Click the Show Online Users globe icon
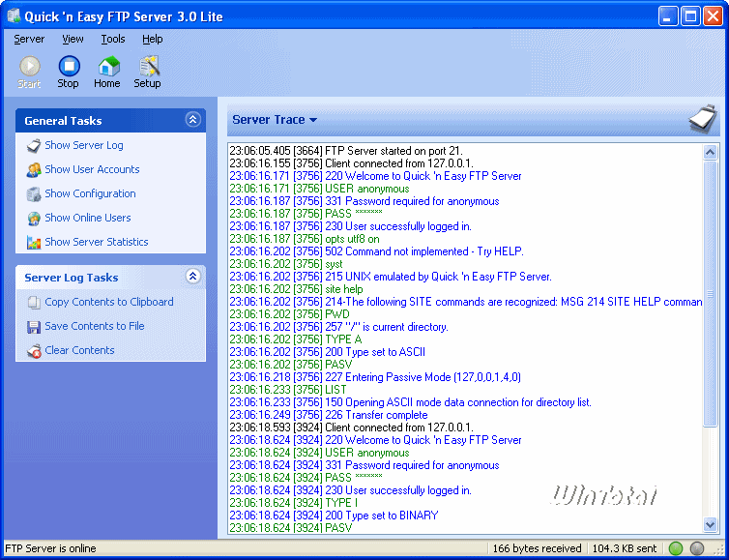The width and height of the screenshot is (729, 560). click(x=34, y=219)
